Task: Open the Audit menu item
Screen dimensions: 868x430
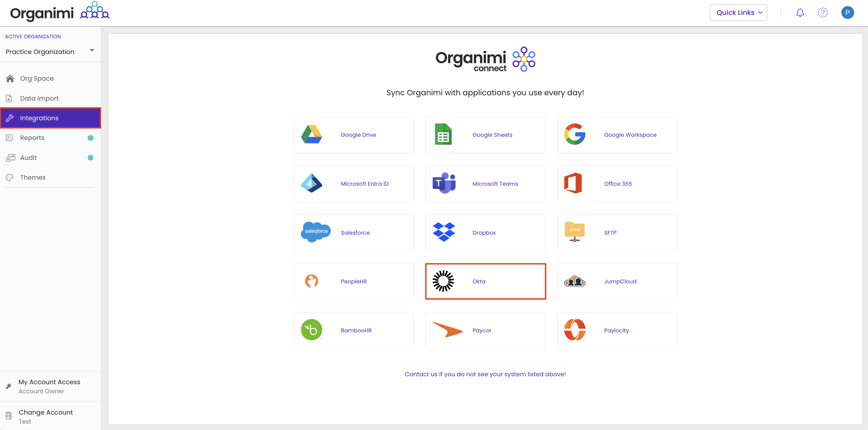Action: click(50, 158)
